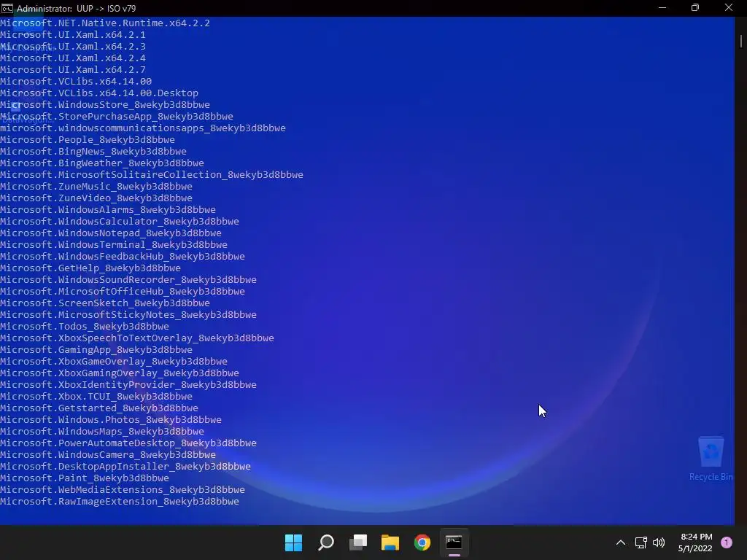Click line Microsoft.XboxIdentityProvider_8wekyb3d8bbwe
This screenshot has height=560, width=747.
tap(128, 385)
